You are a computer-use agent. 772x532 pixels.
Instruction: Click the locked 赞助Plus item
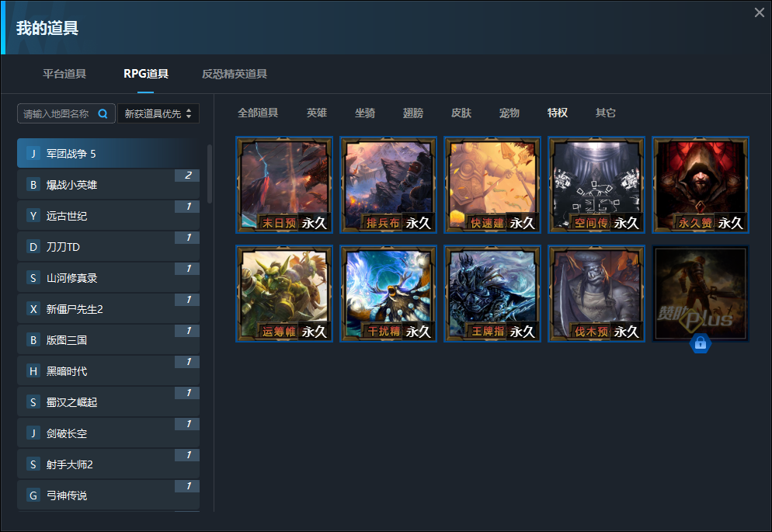701,294
